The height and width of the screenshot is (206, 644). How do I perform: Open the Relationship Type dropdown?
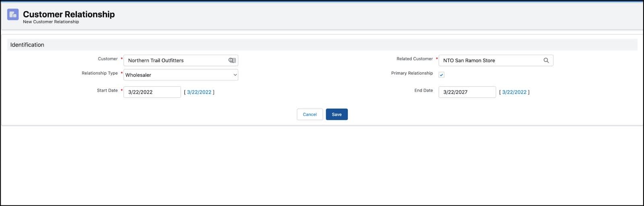181,75
